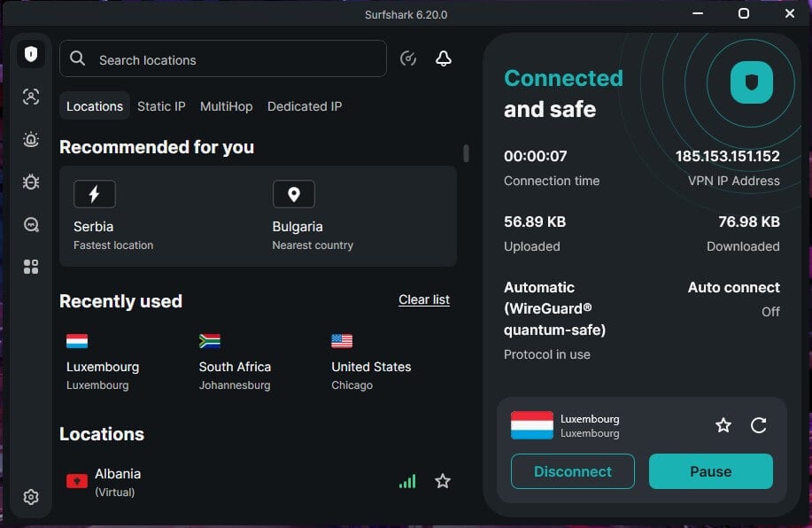
Task: Click the United States flag icon
Action: [x=342, y=341]
